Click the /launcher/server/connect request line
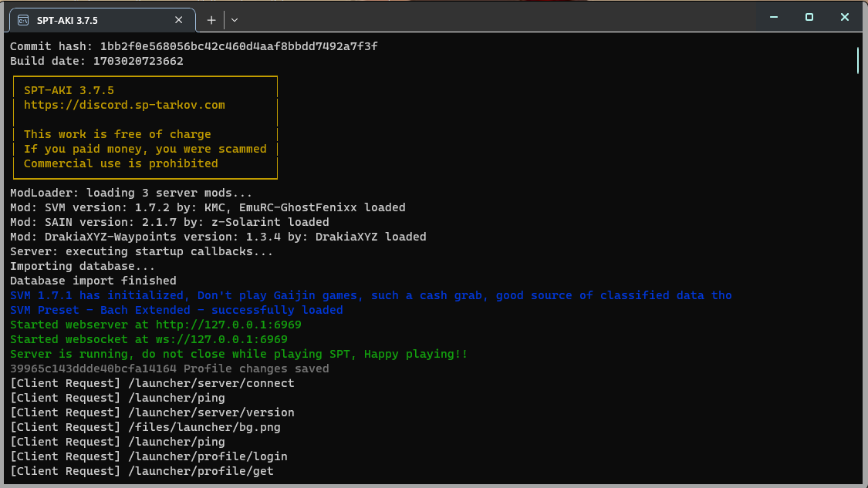The height and width of the screenshot is (488, 868). tap(152, 383)
